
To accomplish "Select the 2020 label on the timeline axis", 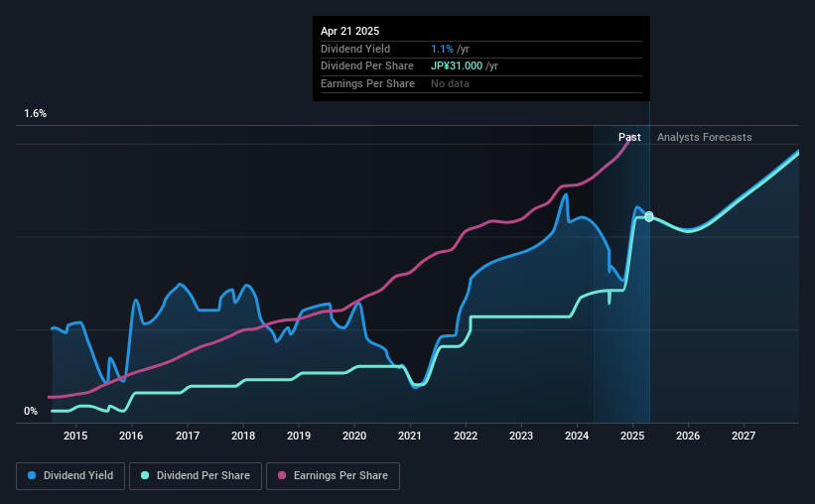I will click(x=354, y=436).
